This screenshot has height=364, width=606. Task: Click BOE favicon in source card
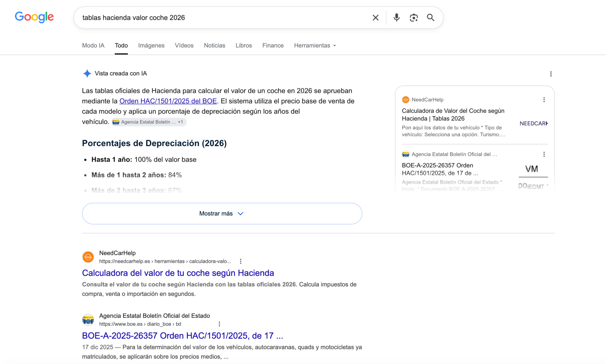pos(406,154)
